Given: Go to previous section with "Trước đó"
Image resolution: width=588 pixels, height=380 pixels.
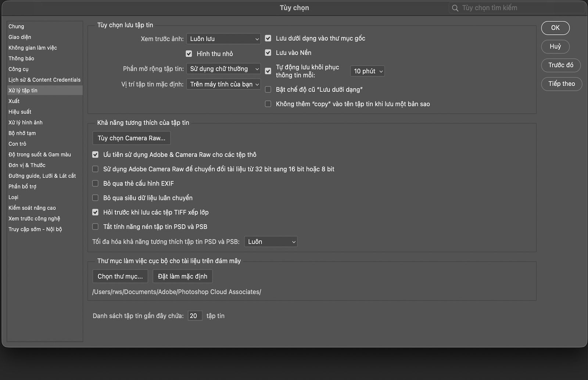Looking at the screenshot, I should (x=561, y=65).
